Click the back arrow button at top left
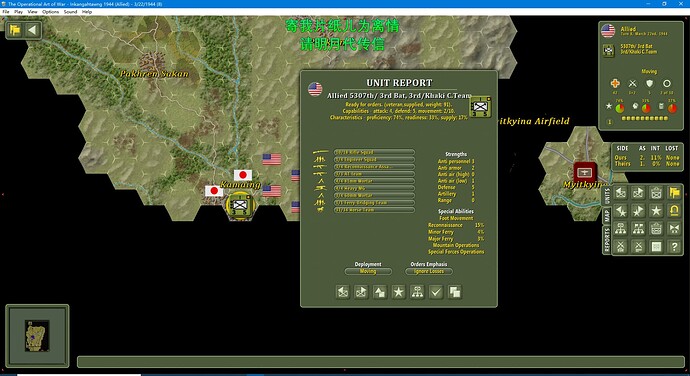 point(32,30)
